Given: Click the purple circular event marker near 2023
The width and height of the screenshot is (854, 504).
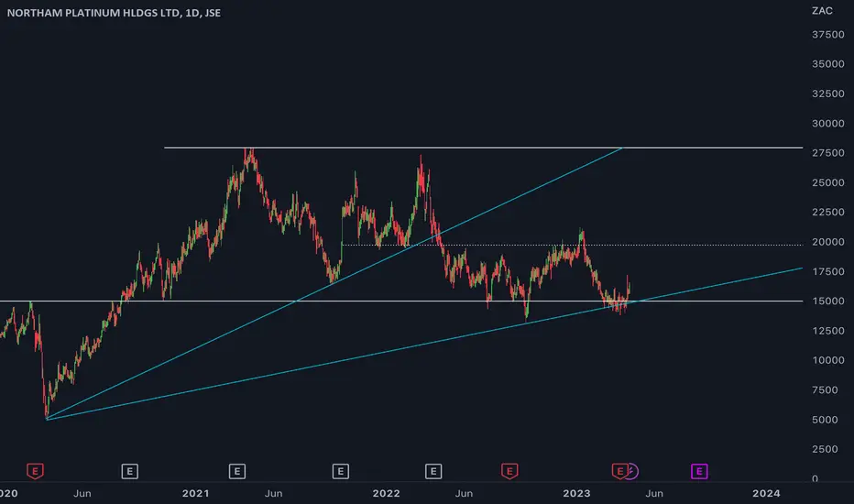Looking at the screenshot, I should point(632,471).
